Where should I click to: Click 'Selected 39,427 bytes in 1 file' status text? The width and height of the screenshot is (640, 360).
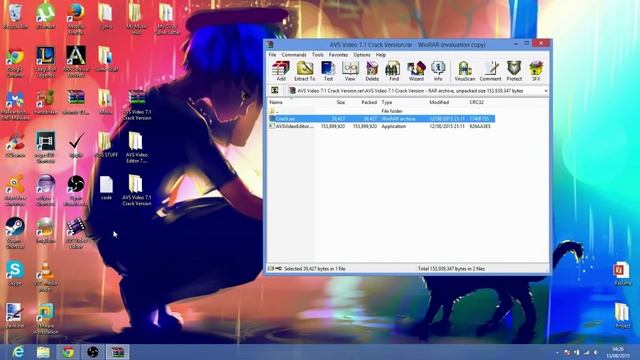[x=315, y=269]
